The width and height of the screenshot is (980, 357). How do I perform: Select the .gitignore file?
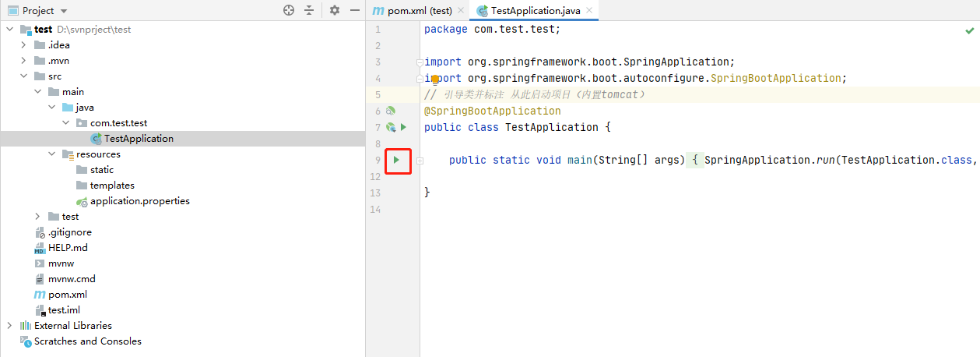point(69,232)
